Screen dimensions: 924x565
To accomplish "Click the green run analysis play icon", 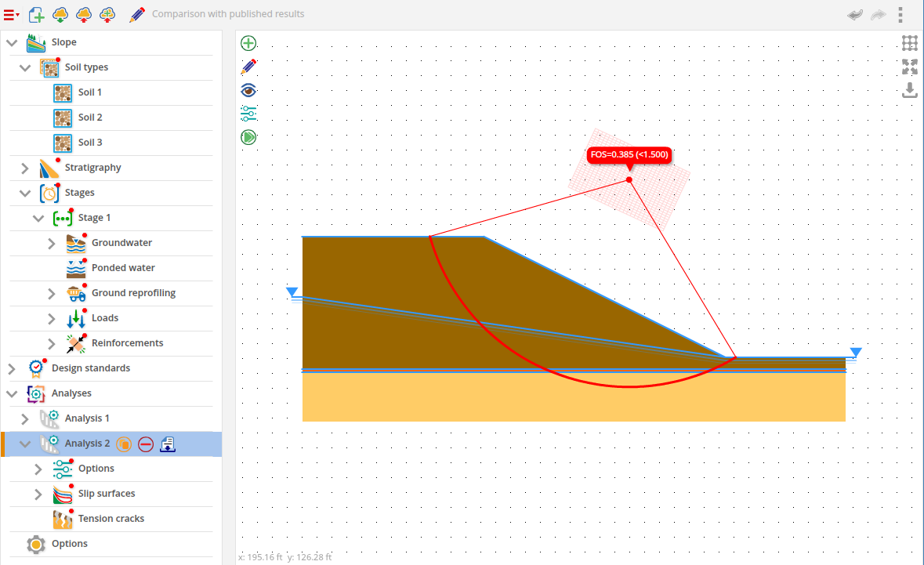I will pos(248,137).
